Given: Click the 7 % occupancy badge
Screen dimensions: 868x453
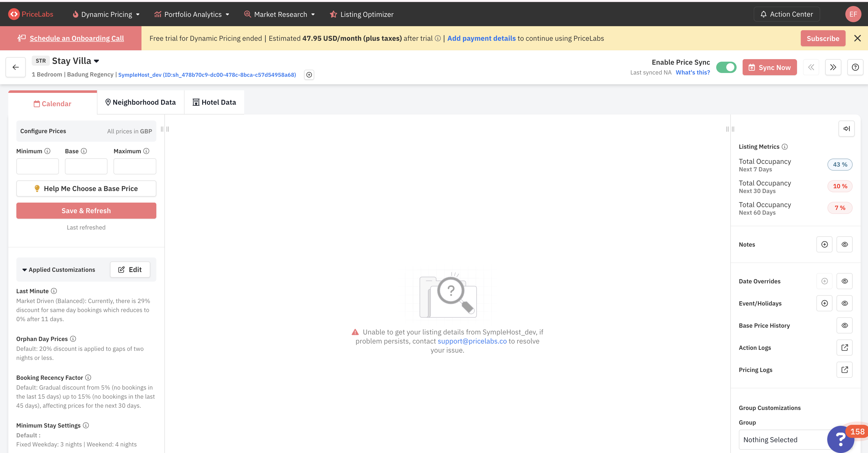Looking at the screenshot, I should pos(840,208).
